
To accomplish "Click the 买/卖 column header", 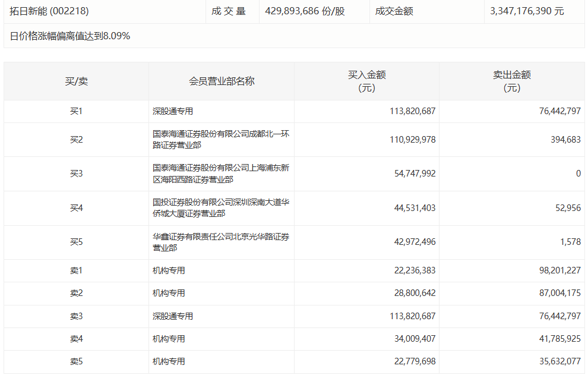I will pyautogui.click(x=76, y=81).
